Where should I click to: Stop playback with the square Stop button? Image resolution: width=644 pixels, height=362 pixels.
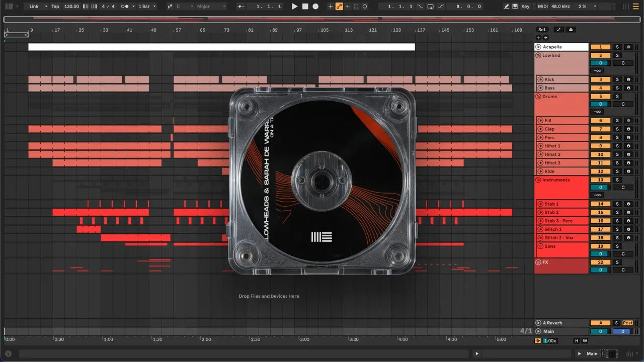(305, 7)
